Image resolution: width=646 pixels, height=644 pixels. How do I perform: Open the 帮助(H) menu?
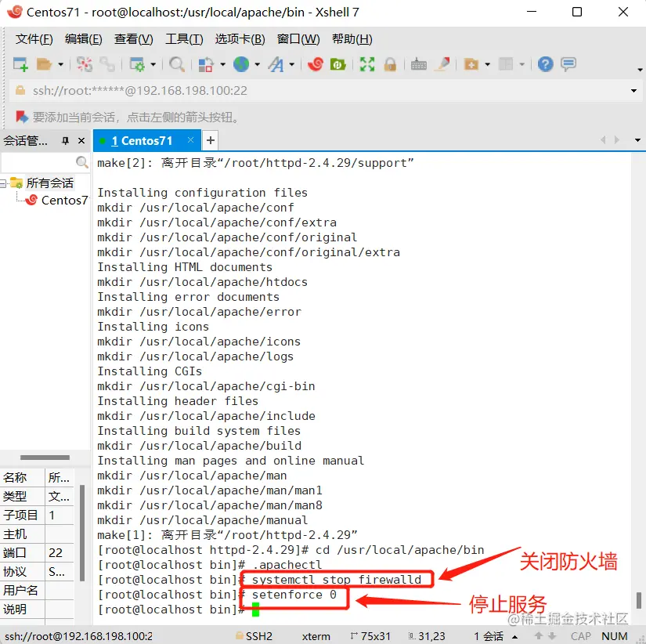(352, 39)
